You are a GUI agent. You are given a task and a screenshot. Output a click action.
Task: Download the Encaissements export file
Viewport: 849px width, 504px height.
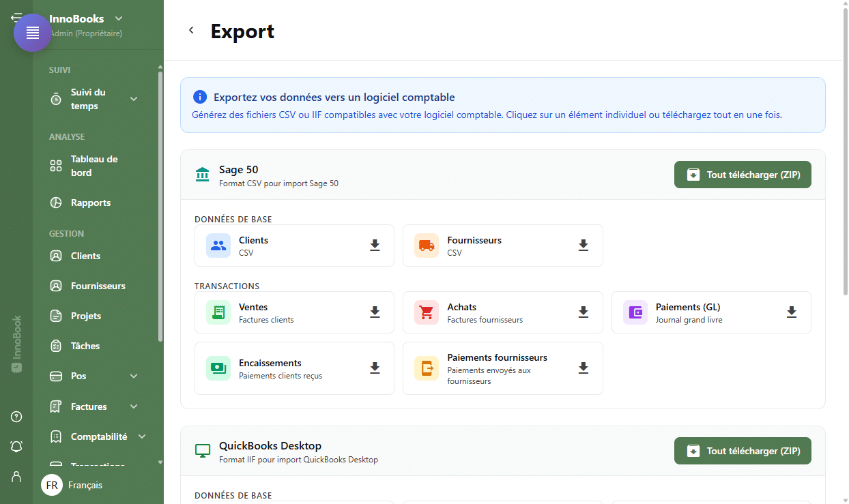pyautogui.click(x=375, y=368)
